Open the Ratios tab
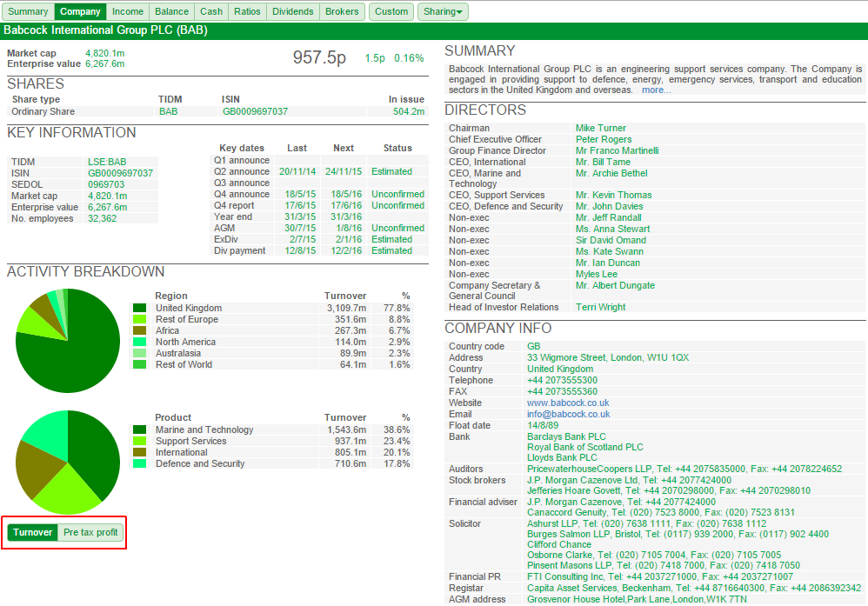 point(248,11)
